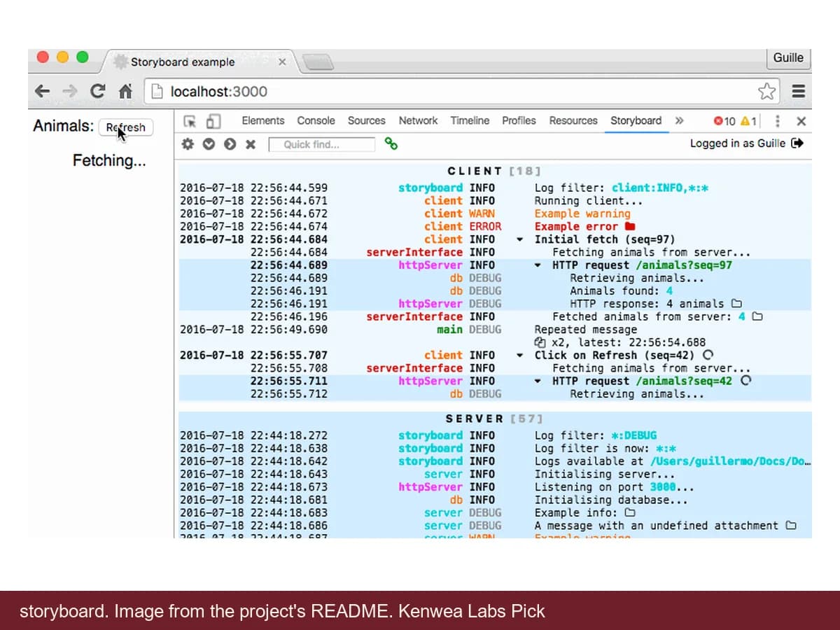Click the green link icon
This screenshot has height=630, width=840.
(x=391, y=143)
